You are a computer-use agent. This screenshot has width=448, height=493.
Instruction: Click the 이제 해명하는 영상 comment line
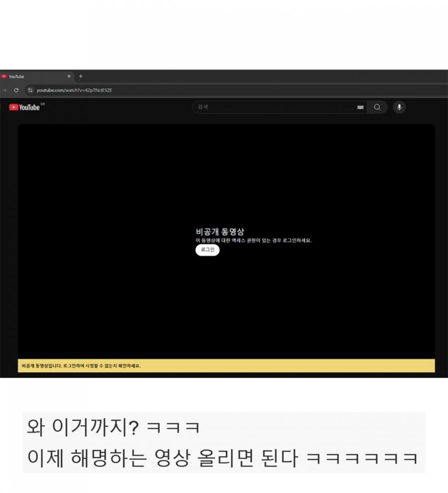coord(223,458)
